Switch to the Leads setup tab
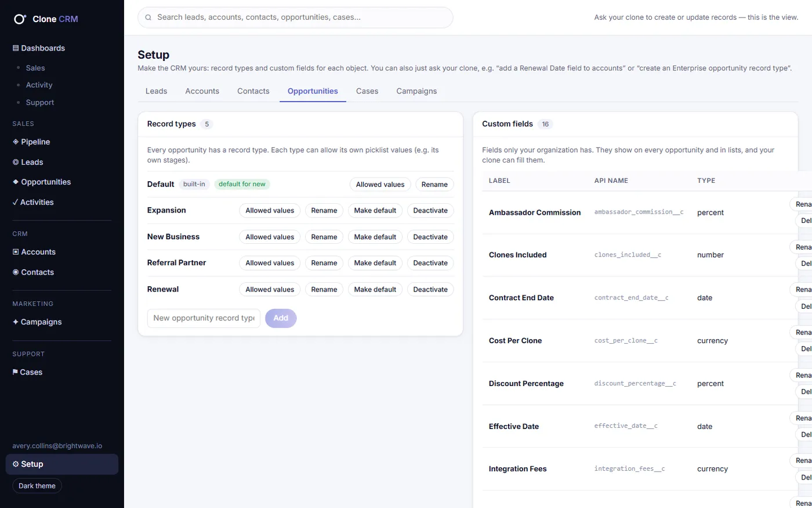This screenshot has height=508, width=812. click(156, 91)
